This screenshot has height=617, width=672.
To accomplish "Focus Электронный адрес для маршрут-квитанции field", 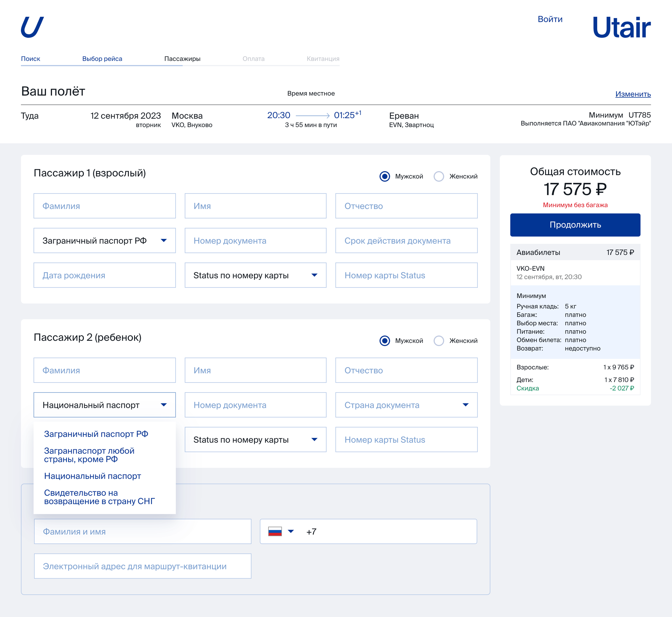I will (x=142, y=566).
